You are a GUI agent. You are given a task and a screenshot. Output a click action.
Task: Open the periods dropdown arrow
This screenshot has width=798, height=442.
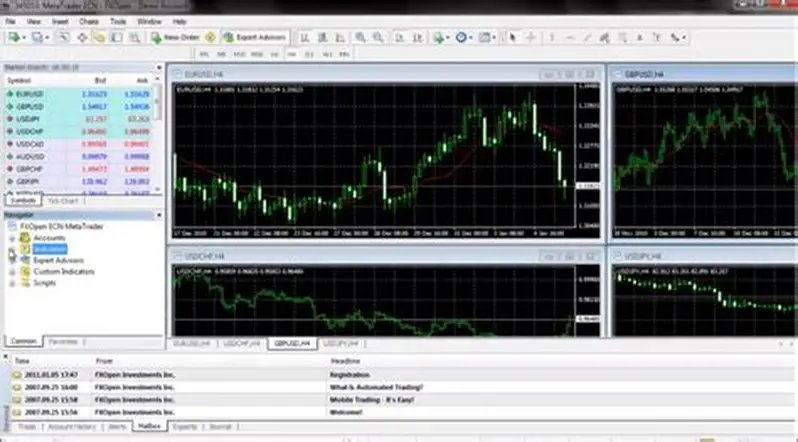coord(471,38)
